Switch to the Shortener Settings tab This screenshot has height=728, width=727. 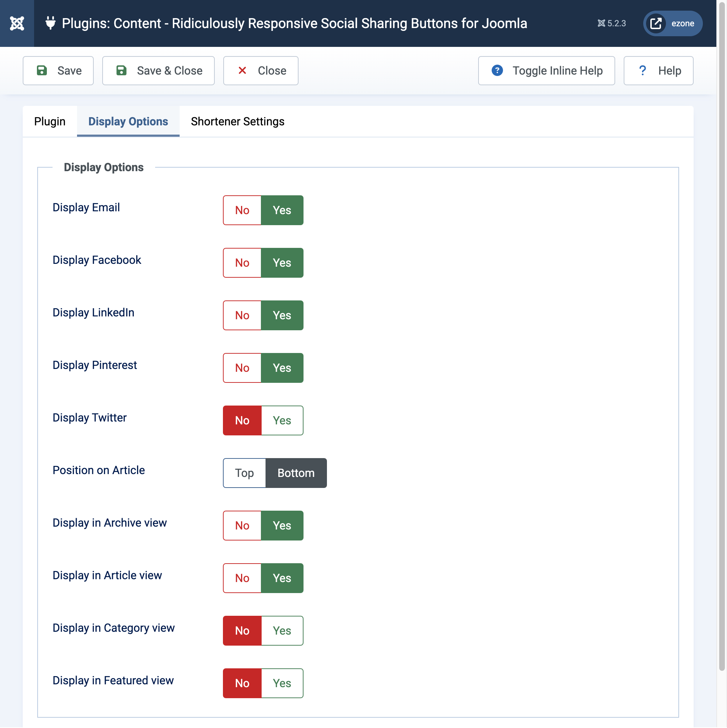coord(237,121)
